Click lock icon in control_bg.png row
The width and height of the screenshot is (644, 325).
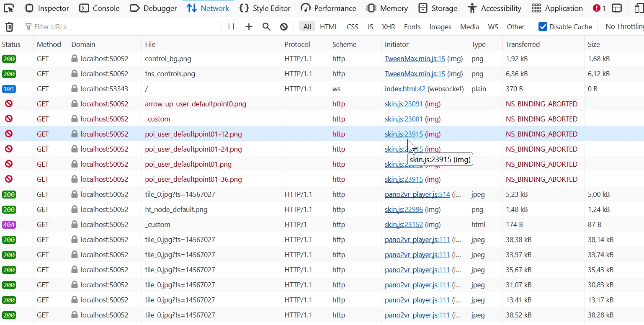coord(75,58)
